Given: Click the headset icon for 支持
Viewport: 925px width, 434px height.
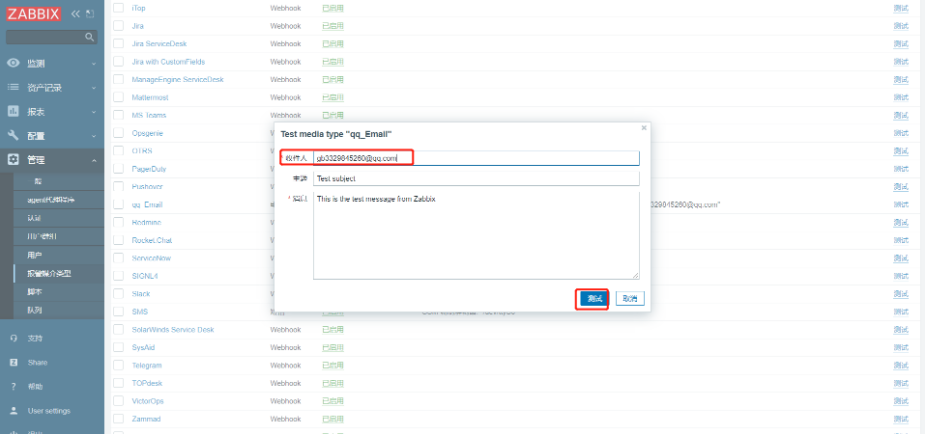Looking at the screenshot, I should [x=14, y=338].
